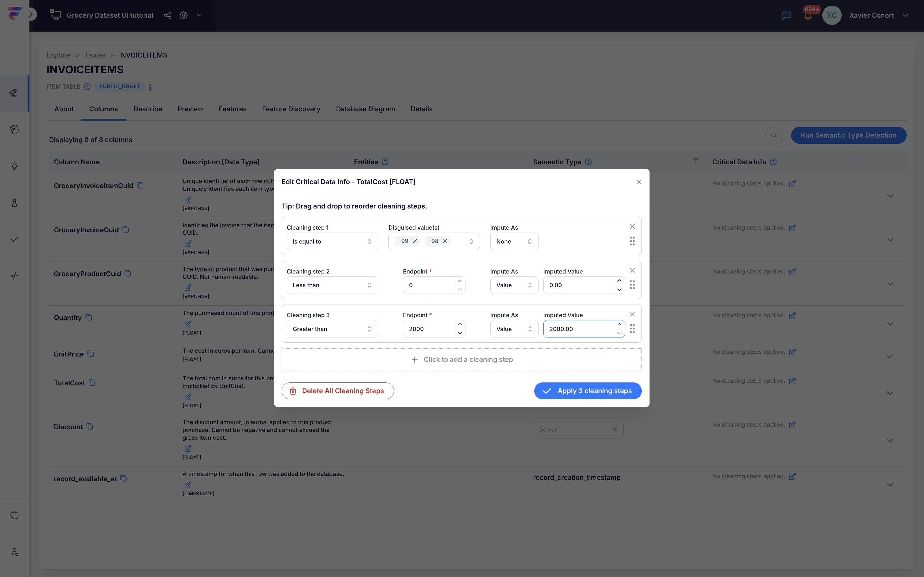Screen dimensions: 924x577
Task: Remove the -99 disguised value tag
Action: 415,241
